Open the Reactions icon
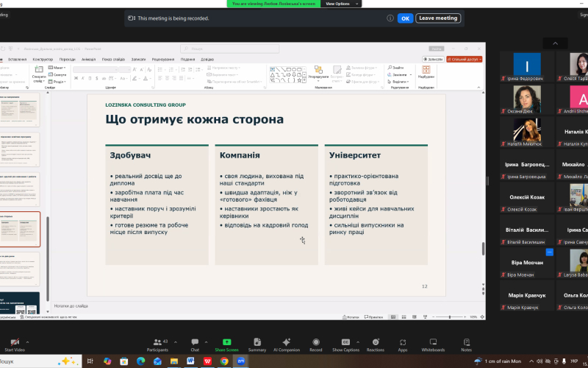Viewport: 588px width, 368px height. coord(376,342)
